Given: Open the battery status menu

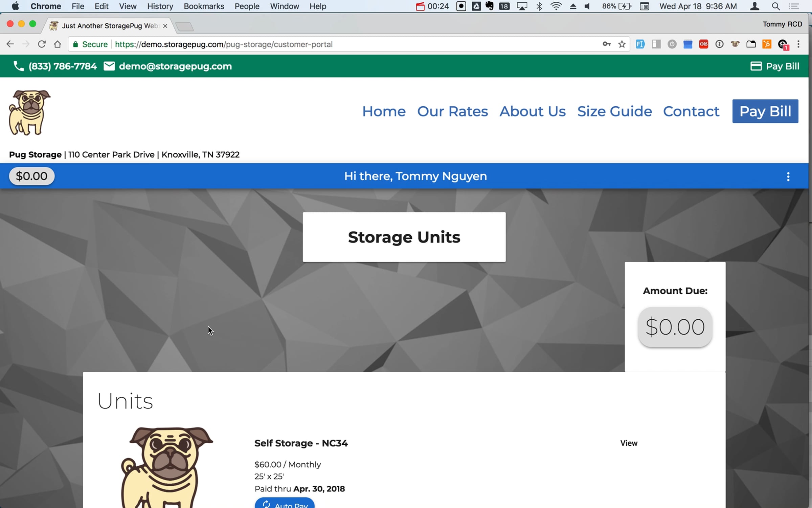Looking at the screenshot, I should click(617, 6).
